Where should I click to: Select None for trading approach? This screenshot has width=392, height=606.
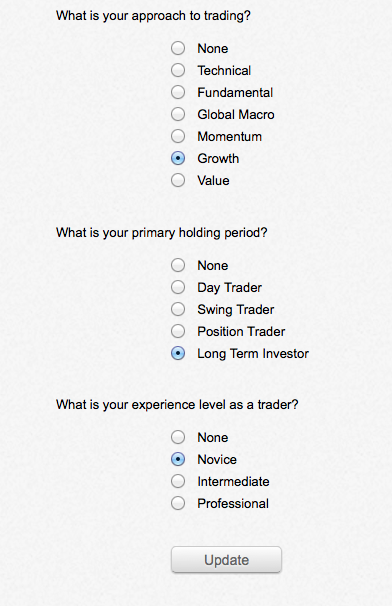point(178,48)
